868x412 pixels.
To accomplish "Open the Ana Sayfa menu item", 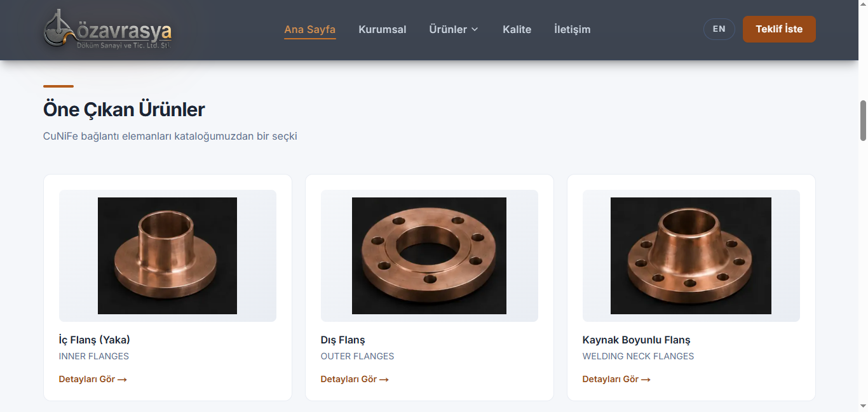I will pos(310,29).
